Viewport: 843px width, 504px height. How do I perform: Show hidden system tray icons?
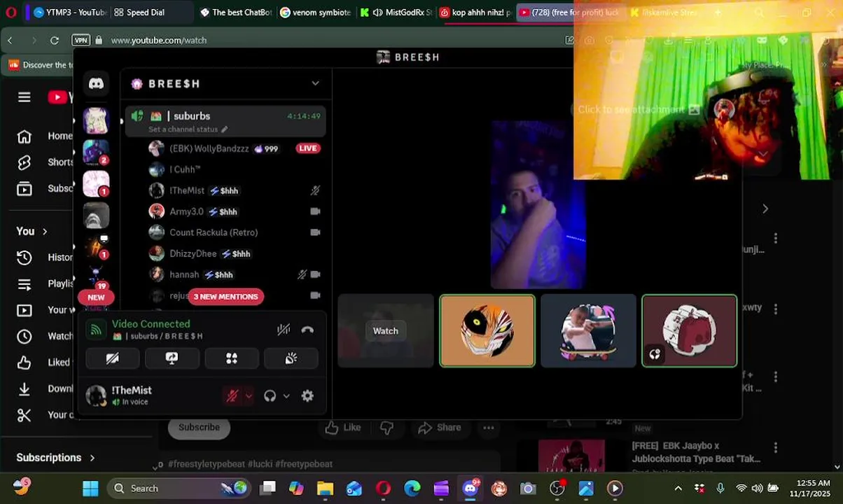coord(678,489)
